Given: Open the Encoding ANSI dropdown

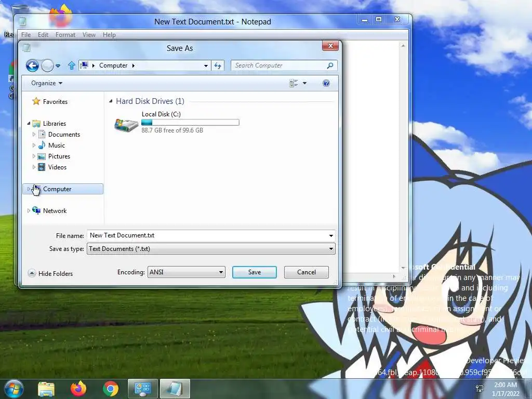Looking at the screenshot, I should [187, 272].
